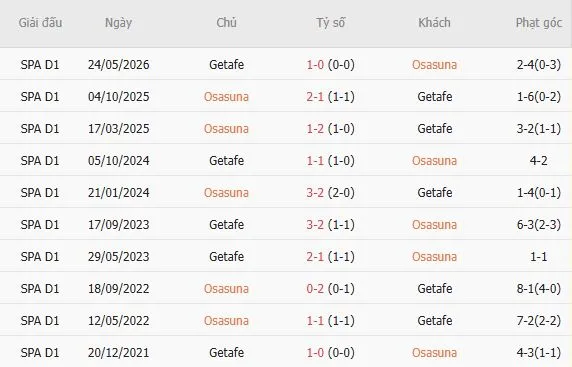Screen dimensions: 572x367
Task: Select corner stats 8-1(4-0) on 18/09/2022
Action: (x=538, y=289)
